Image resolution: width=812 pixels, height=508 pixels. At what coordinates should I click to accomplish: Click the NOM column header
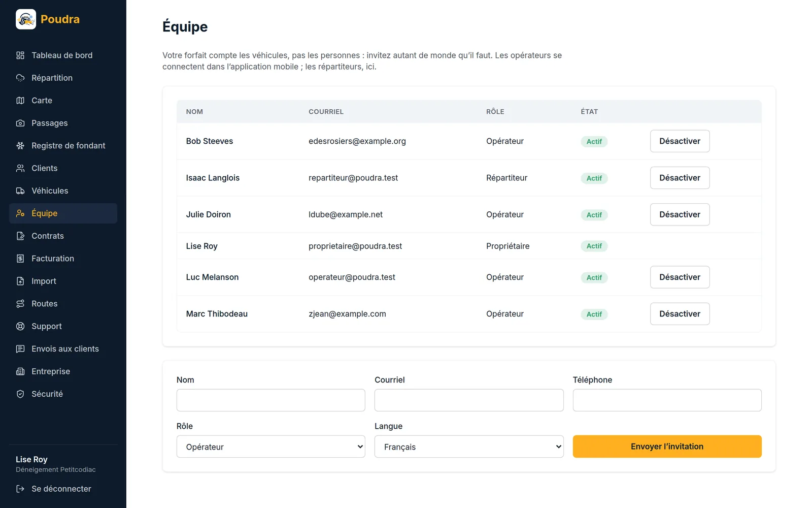pos(194,112)
